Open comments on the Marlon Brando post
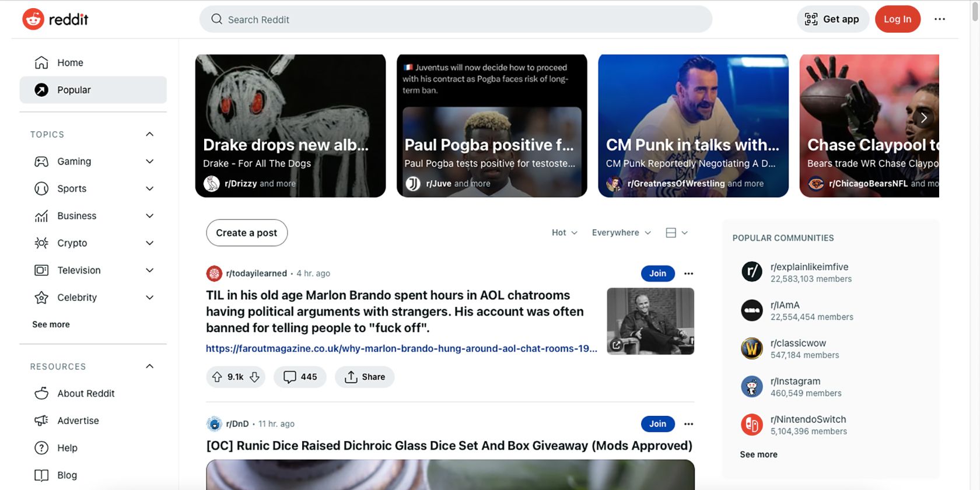The image size is (980, 490). pyautogui.click(x=300, y=377)
